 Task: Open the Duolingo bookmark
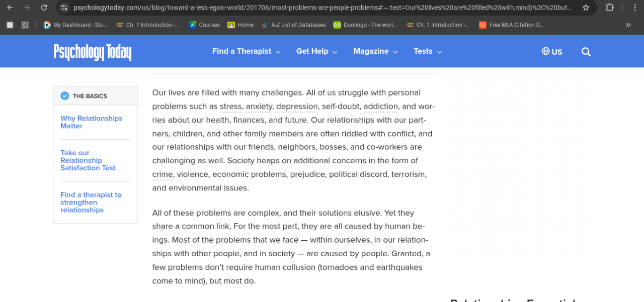pos(366,25)
